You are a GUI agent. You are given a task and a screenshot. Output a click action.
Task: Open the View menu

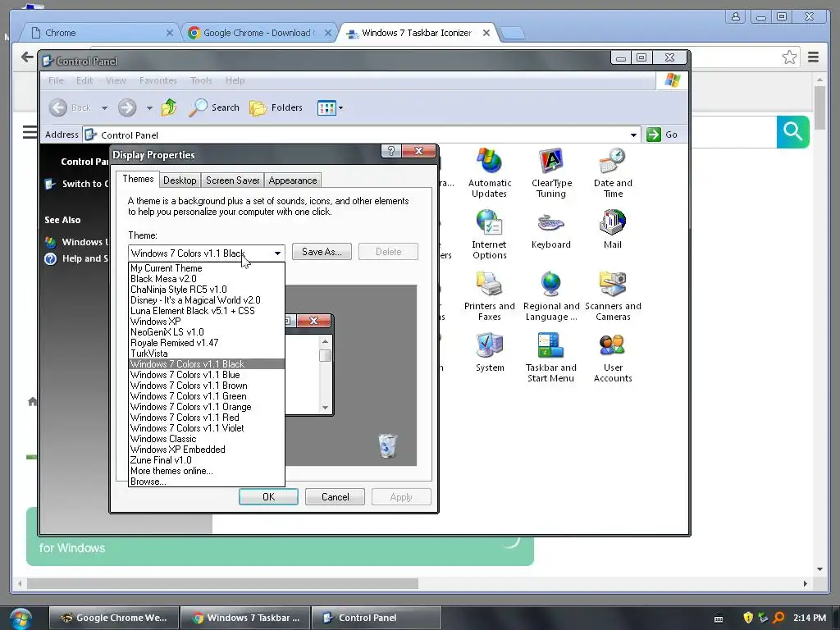click(116, 80)
